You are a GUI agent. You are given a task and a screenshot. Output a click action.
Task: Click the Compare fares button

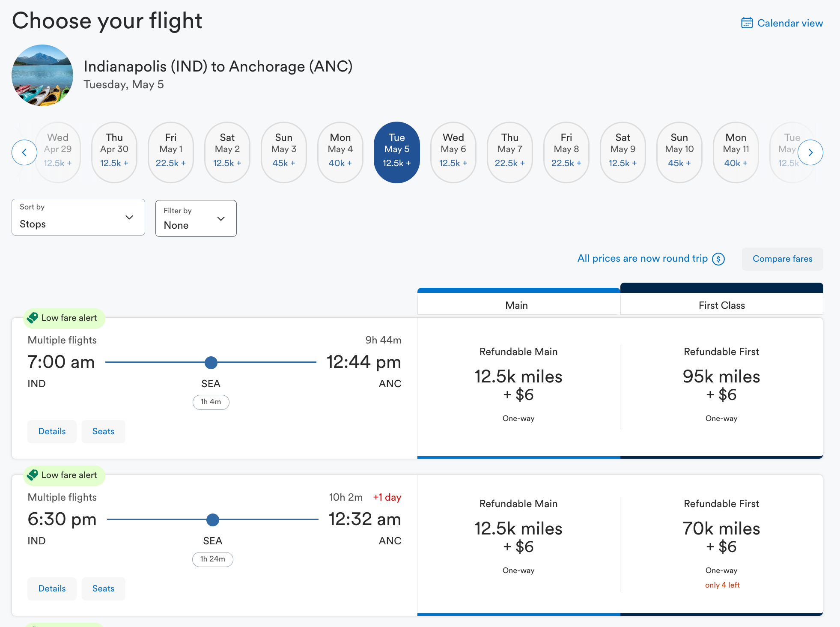click(x=782, y=259)
